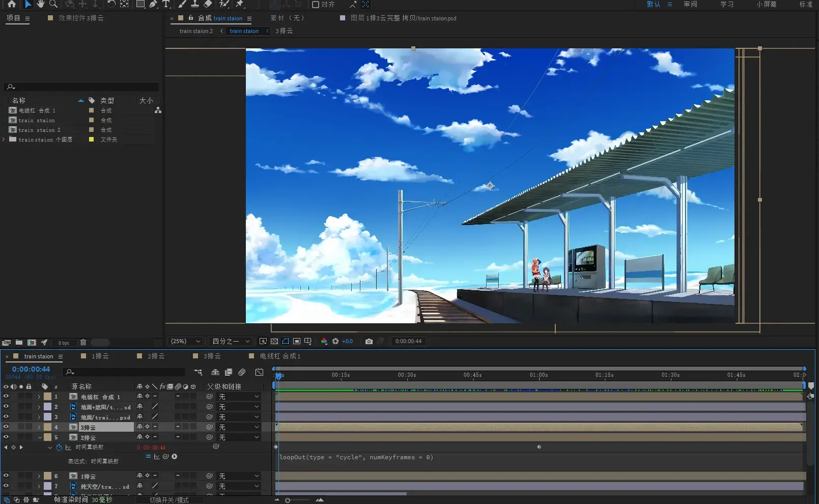Expand layer 4 3排云 properties

pyautogui.click(x=39, y=427)
